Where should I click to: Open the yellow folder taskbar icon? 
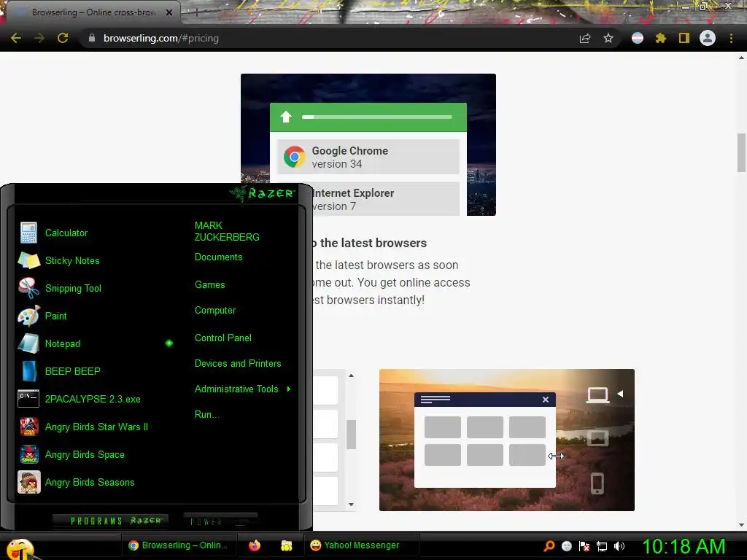(286, 545)
